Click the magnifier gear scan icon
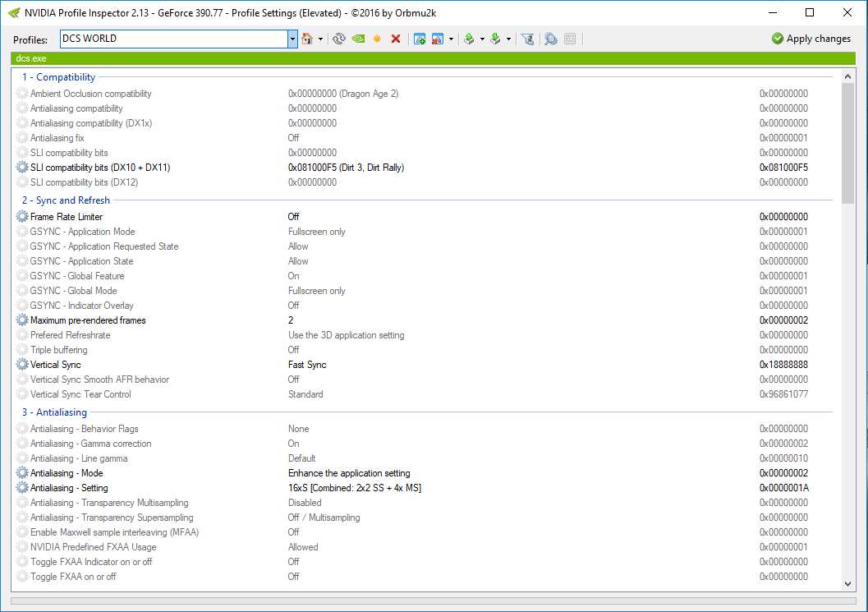Screen dimensions: 868x612 click(550, 39)
